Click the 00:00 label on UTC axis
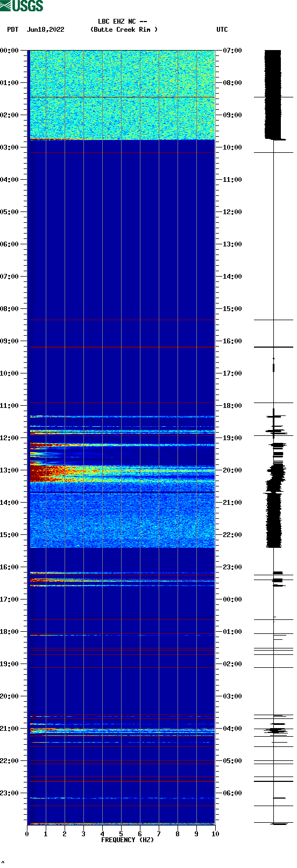Image resolution: width=297 pixels, height=868 pixels. tap(233, 599)
